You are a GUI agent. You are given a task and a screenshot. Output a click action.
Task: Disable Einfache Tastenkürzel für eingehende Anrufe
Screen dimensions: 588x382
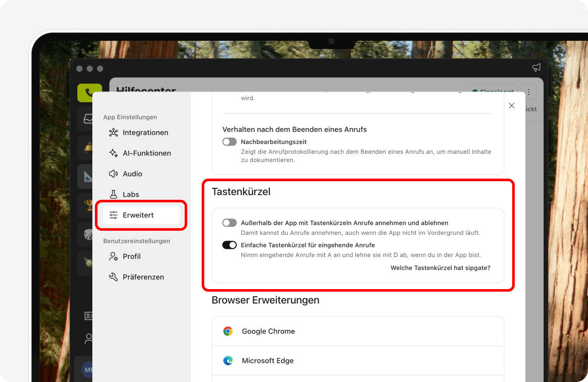click(229, 245)
